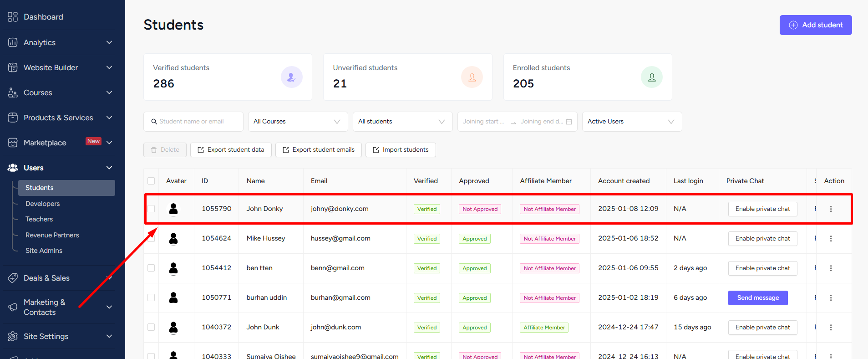The height and width of the screenshot is (359, 868).
Task: Open the Site Admins submenu item
Action: pos(44,251)
